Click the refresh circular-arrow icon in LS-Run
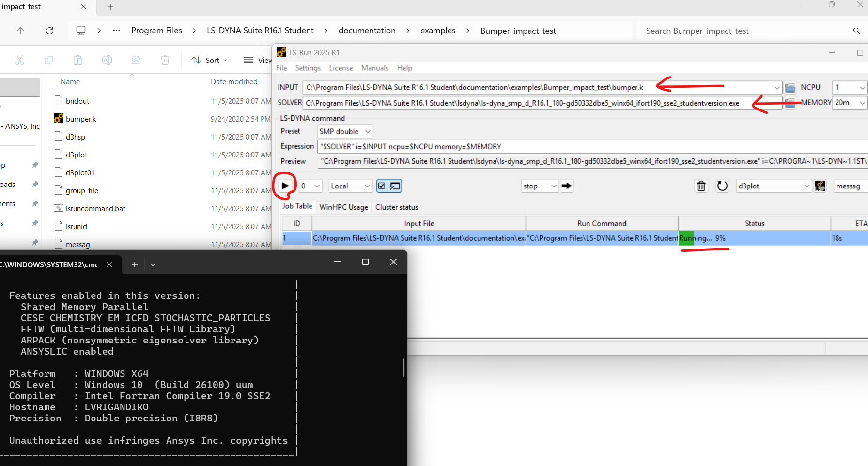Screen dimensions: 868x466 point(722,186)
